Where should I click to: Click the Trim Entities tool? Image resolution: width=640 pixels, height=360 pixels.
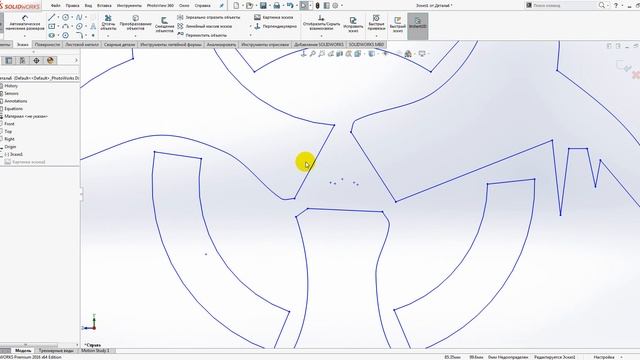pyautogui.click(x=108, y=23)
